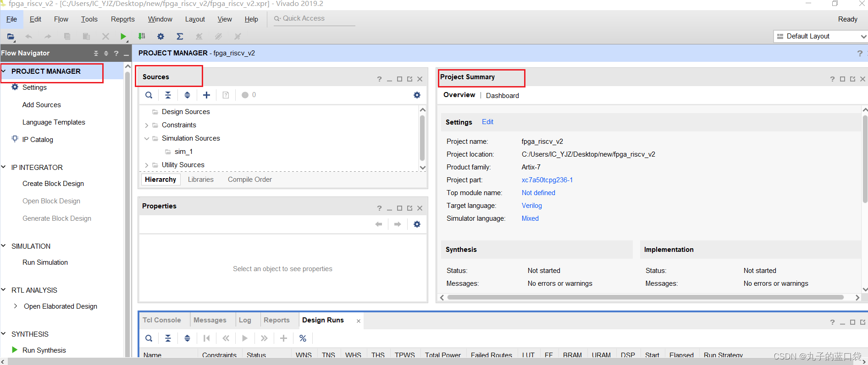Collapse all Flow Navigator sections using header icon
Screen dimensions: 868x365
click(96, 53)
